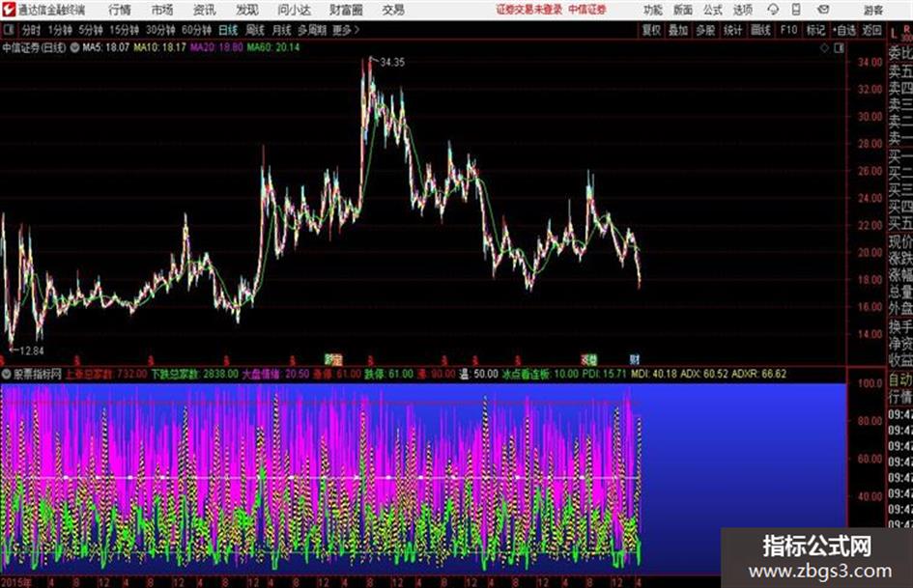Screen dimensions: 913x588
Task: Switch to the 分时 period tab
Action: (32, 30)
